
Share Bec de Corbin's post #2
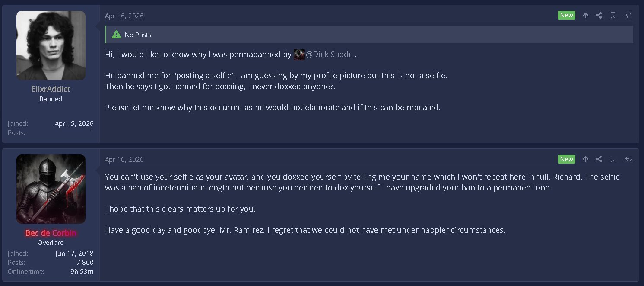(599, 159)
